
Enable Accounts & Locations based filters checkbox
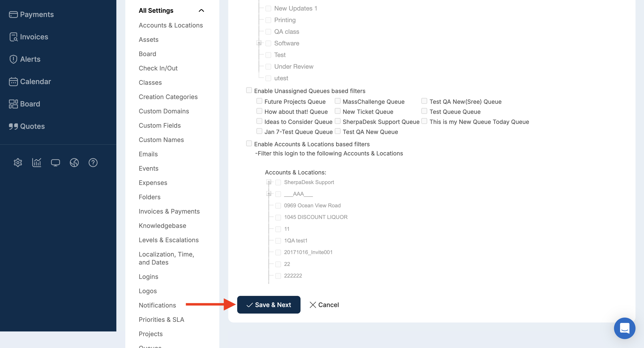249,143
